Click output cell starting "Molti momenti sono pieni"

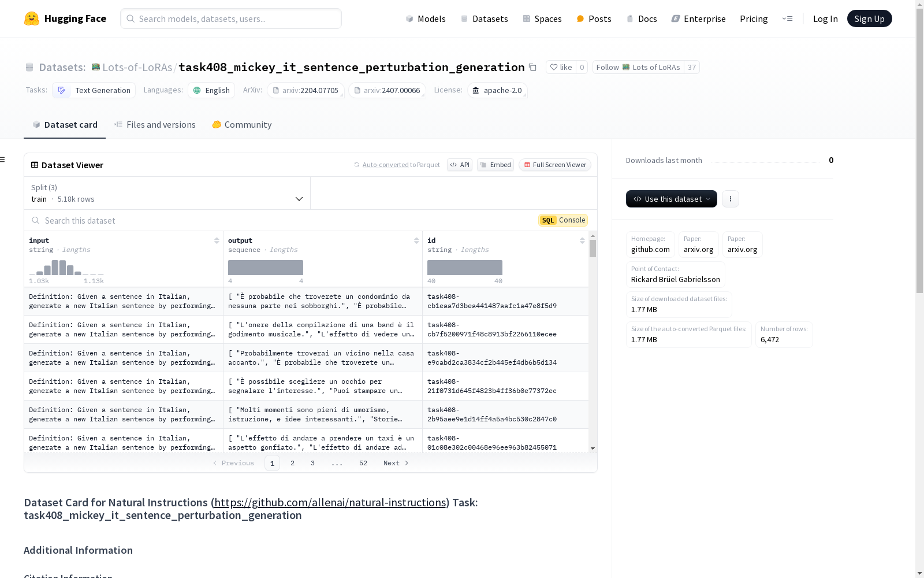(322, 414)
